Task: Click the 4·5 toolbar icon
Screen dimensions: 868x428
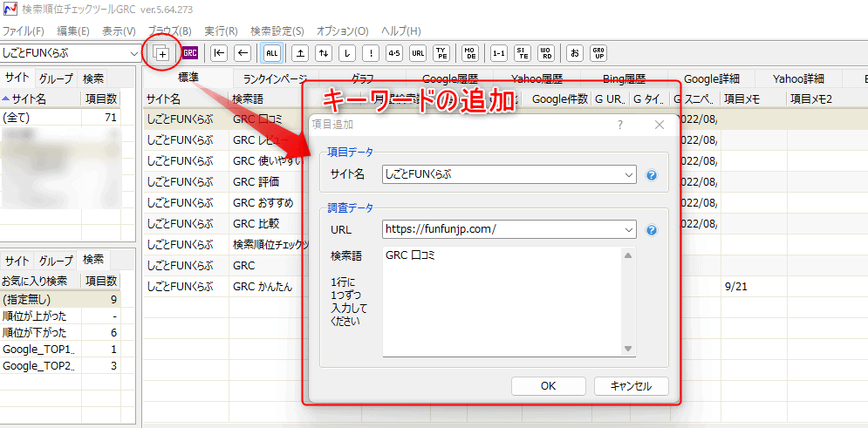Action: [394, 53]
